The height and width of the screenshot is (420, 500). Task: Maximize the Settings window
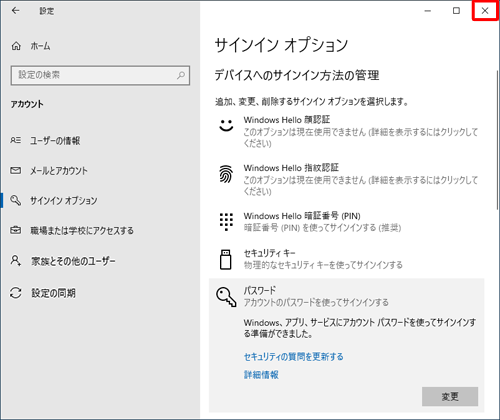point(456,11)
